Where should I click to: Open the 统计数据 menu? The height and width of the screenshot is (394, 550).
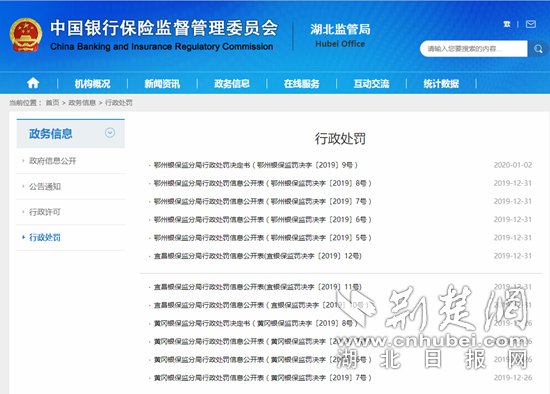[441, 84]
